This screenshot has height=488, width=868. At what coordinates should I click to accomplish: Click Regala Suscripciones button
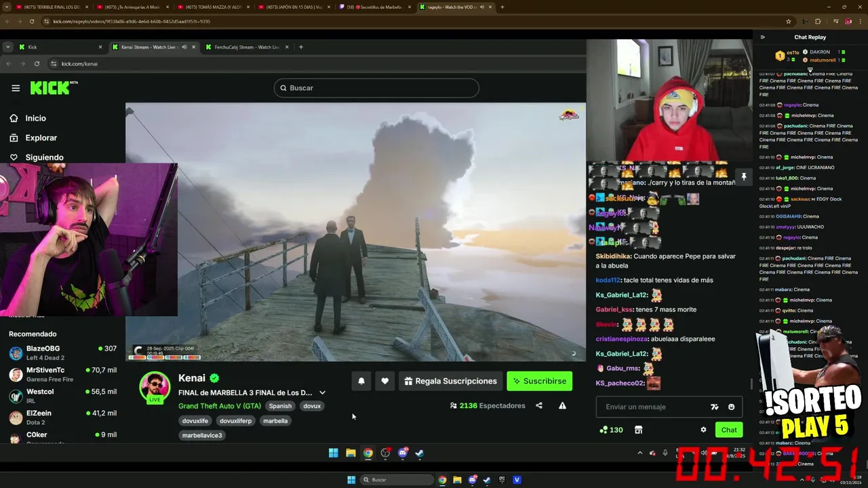[x=451, y=381]
